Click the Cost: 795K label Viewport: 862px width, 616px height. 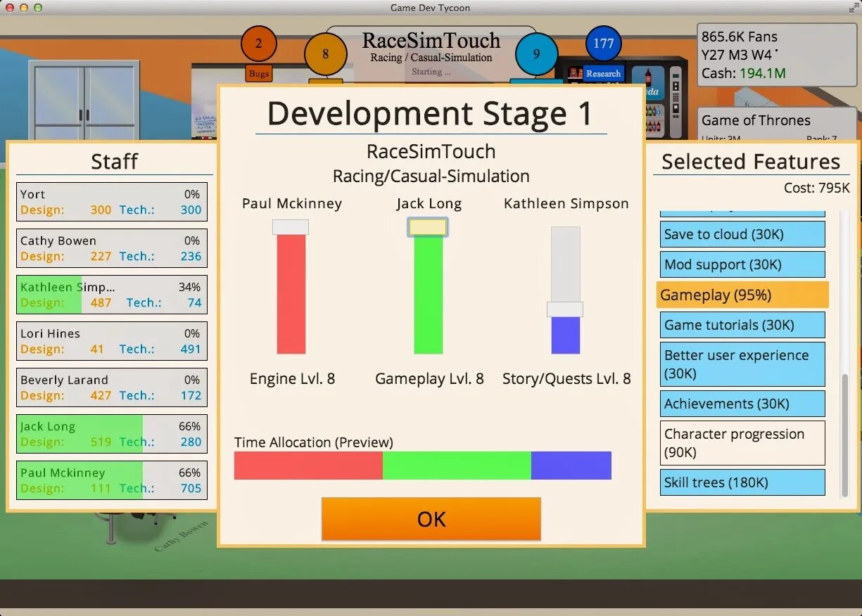817,188
